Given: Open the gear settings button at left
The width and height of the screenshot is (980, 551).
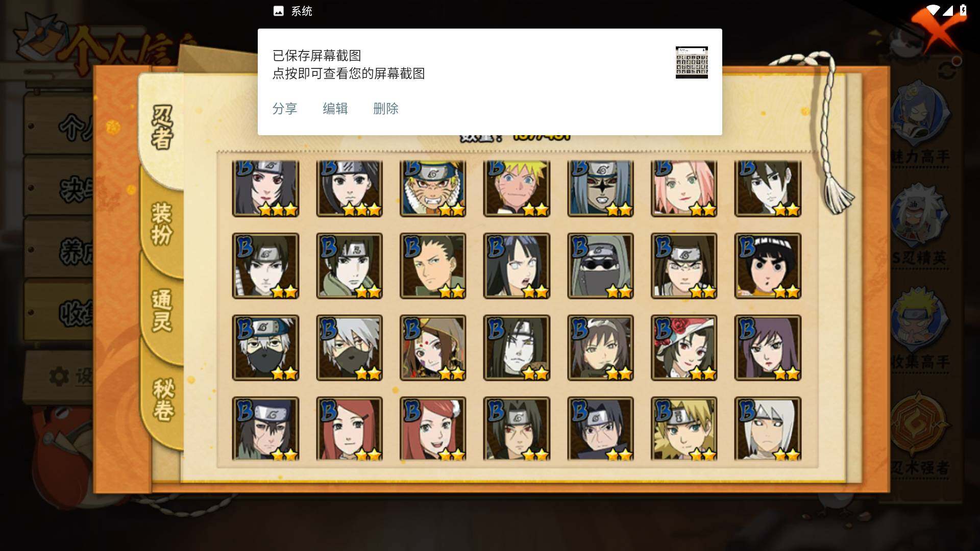Looking at the screenshot, I should (59, 377).
